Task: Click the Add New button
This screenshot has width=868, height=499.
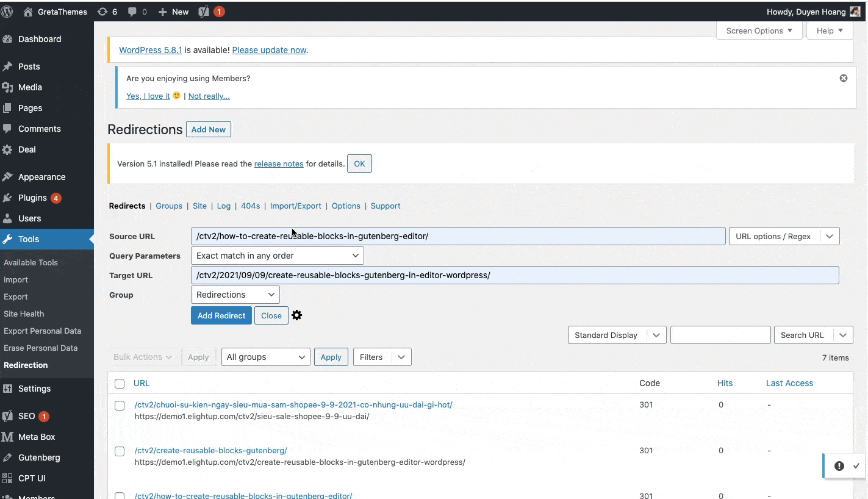Action: point(209,129)
